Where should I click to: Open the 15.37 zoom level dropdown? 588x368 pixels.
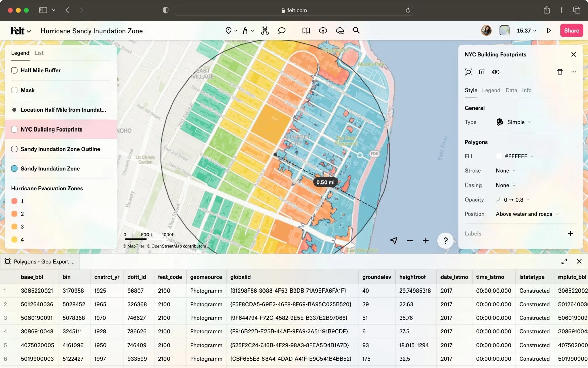click(x=526, y=31)
